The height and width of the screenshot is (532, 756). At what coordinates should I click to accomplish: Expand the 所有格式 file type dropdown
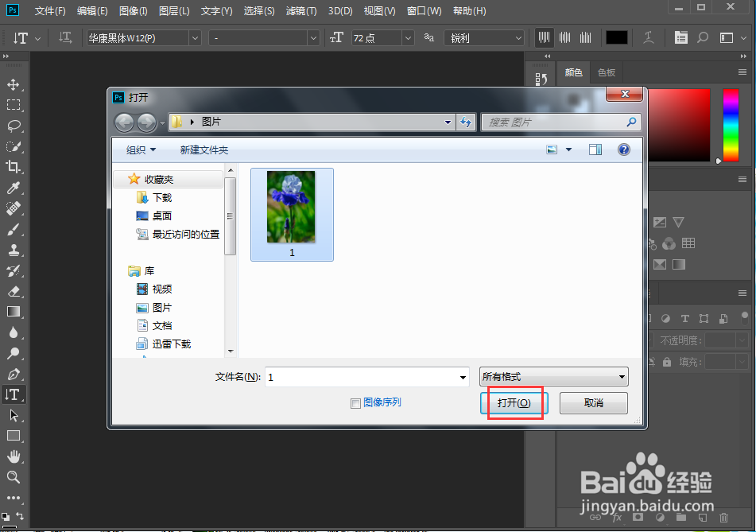(554, 377)
